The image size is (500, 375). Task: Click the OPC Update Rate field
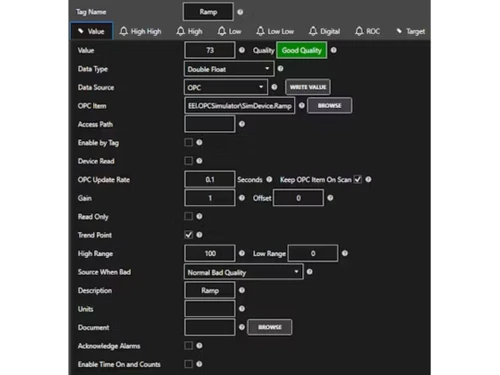pyautogui.click(x=209, y=180)
